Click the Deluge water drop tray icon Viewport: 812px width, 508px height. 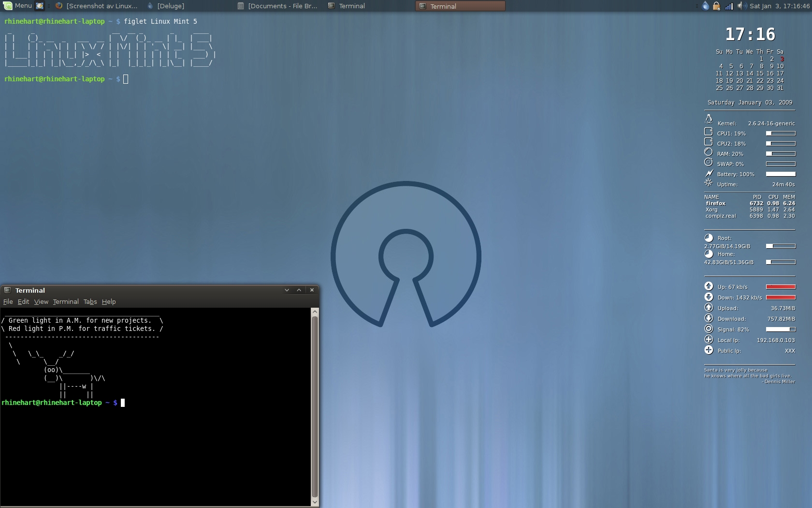pos(706,6)
